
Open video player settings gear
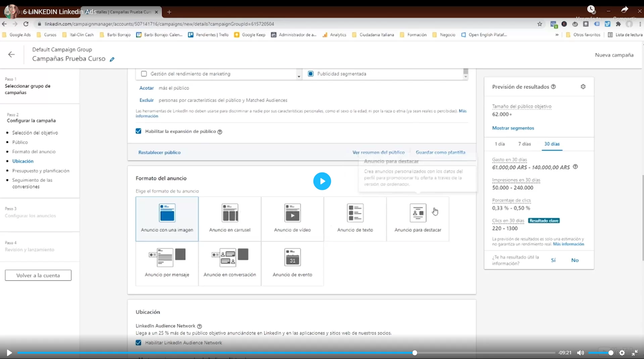(622, 353)
